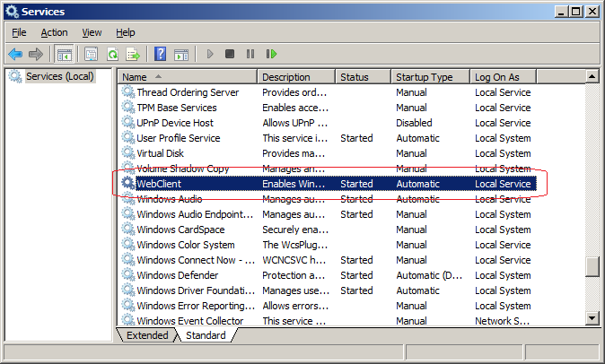Screen dimensions: 605x364
Task: Click the vertical scrollbar down arrow
Action: click(x=592, y=318)
